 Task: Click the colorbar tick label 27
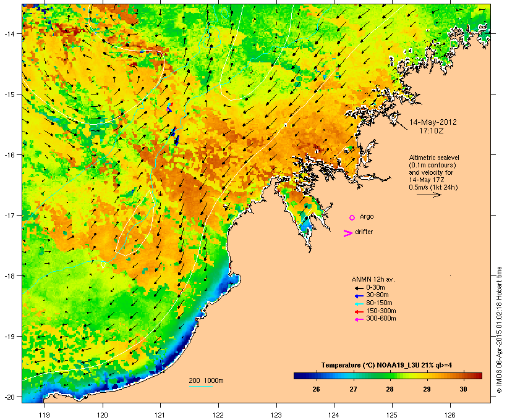click(x=353, y=389)
